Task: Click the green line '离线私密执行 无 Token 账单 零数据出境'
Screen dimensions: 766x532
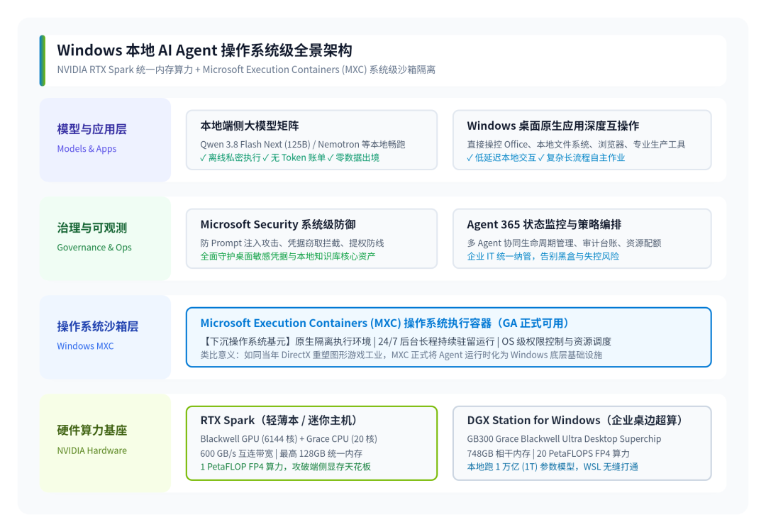Action: (289, 157)
